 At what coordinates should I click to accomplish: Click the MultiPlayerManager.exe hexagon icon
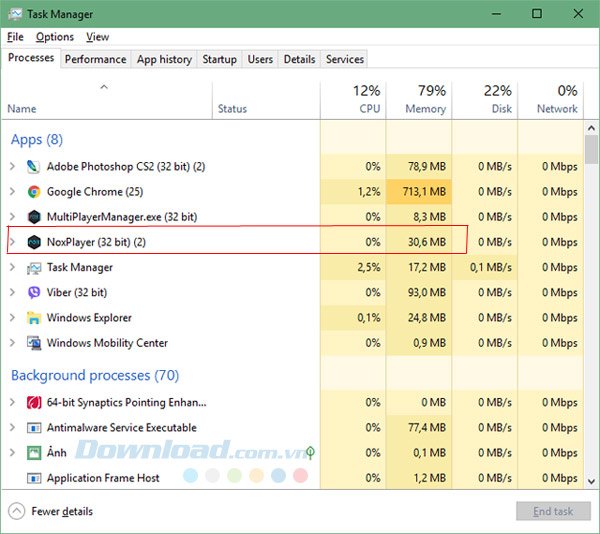pos(34,217)
